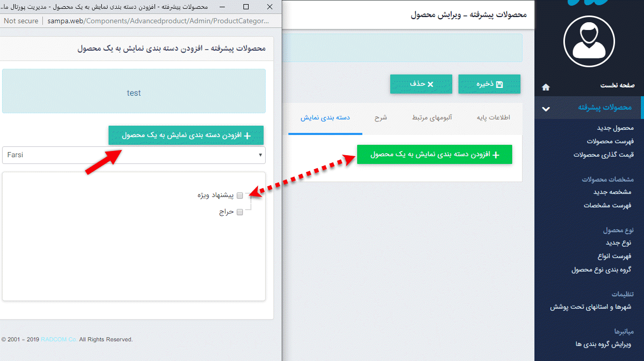
Task: Click the green افزودن دسته بندی نمایش button
Action: click(x=434, y=154)
